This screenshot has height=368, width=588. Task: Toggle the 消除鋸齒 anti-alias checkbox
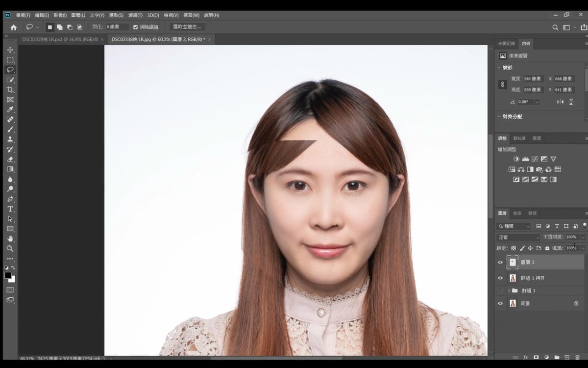136,27
